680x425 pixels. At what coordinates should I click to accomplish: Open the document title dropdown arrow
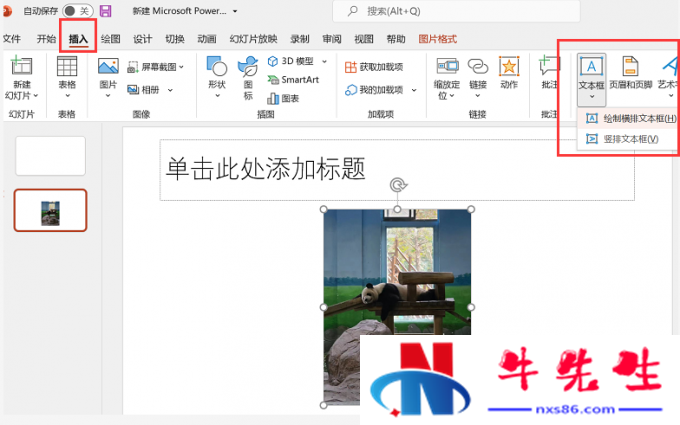pos(235,11)
